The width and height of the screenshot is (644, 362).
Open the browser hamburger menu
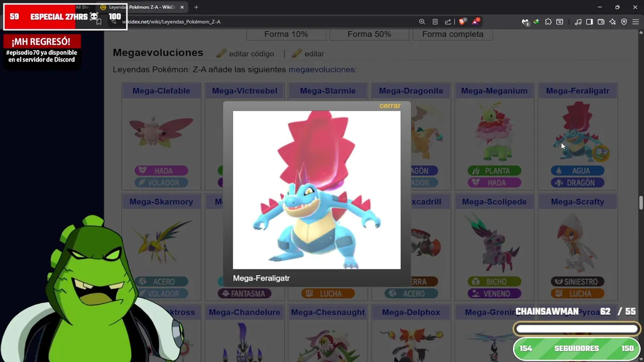click(635, 22)
